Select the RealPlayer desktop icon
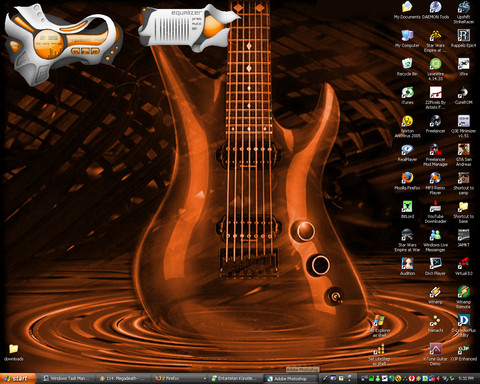Viewport: 480px width, 384px height. (x=407, y=153)
